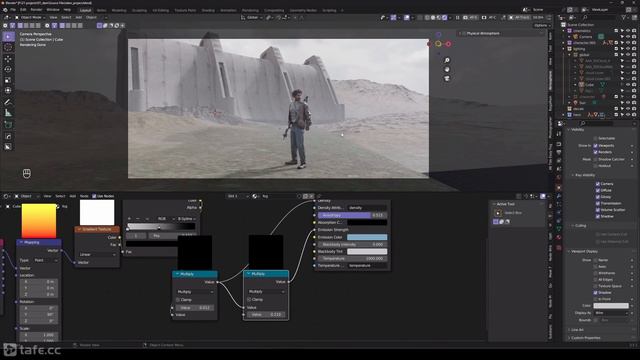The height and width of the screenshot is (360, 640).
Task: Toggle ray visibility Glossy checkbox
Action: click(598, 197)
